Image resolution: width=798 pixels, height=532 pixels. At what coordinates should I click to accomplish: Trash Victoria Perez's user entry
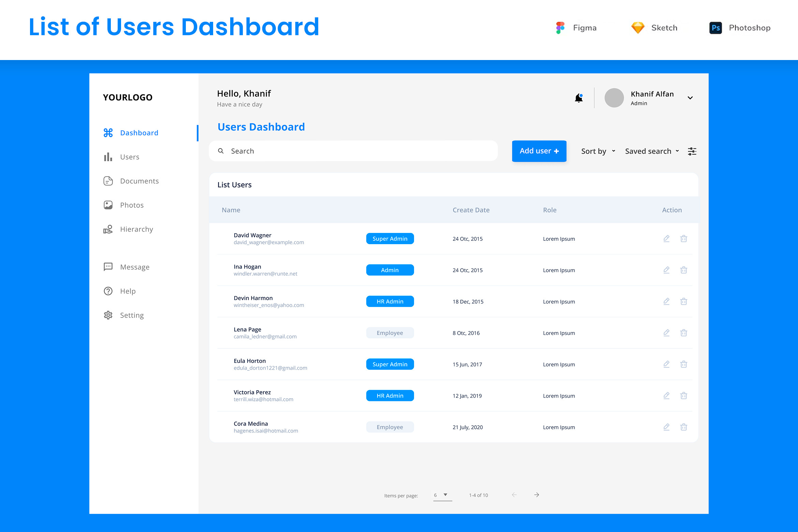[x=683, y=396]
